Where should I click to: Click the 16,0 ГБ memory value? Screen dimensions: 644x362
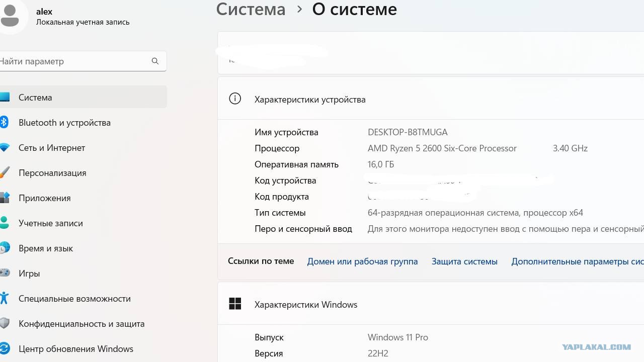click(381, 164)
